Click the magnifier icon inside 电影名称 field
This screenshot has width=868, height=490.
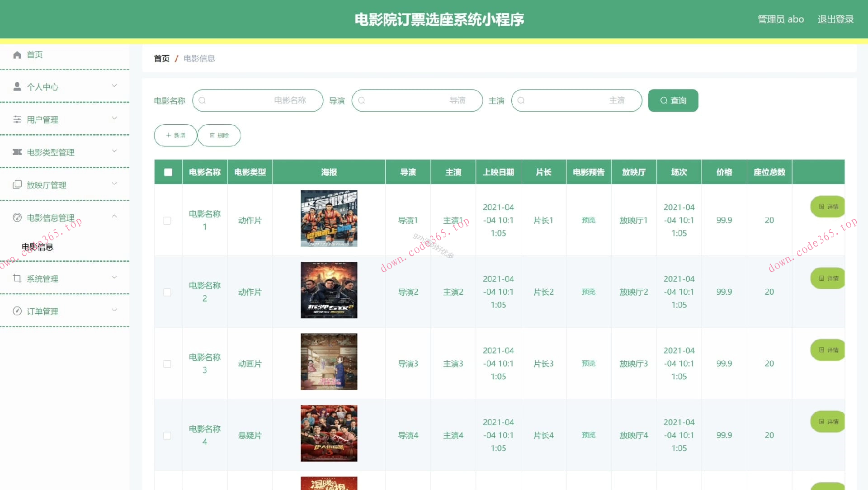click(203, 100)
